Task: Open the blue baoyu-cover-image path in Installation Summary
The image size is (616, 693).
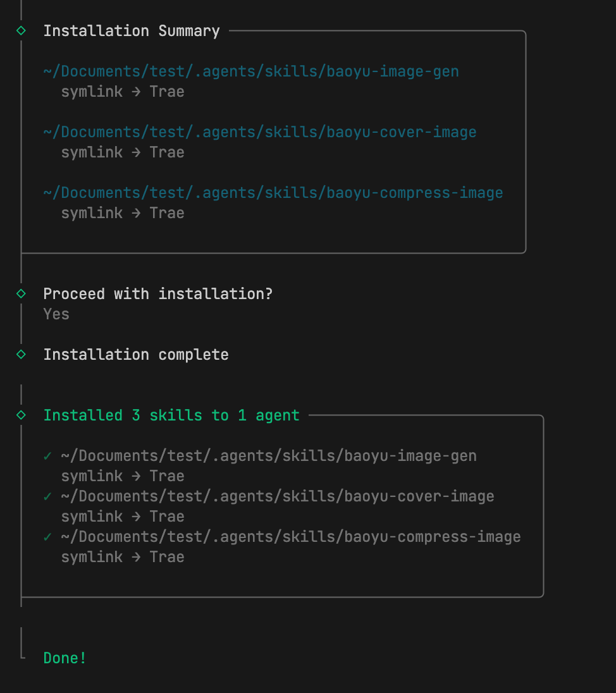Action: tap(260, 132)
